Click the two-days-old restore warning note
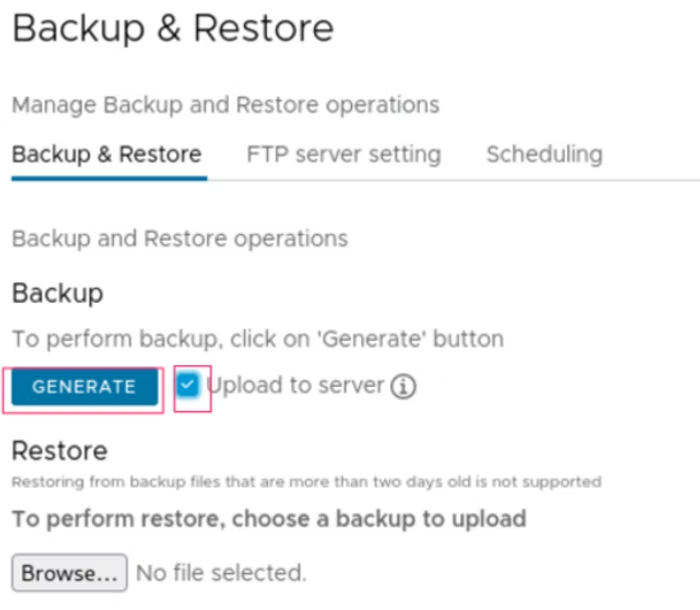700x610 pixels. pos(306,482)
